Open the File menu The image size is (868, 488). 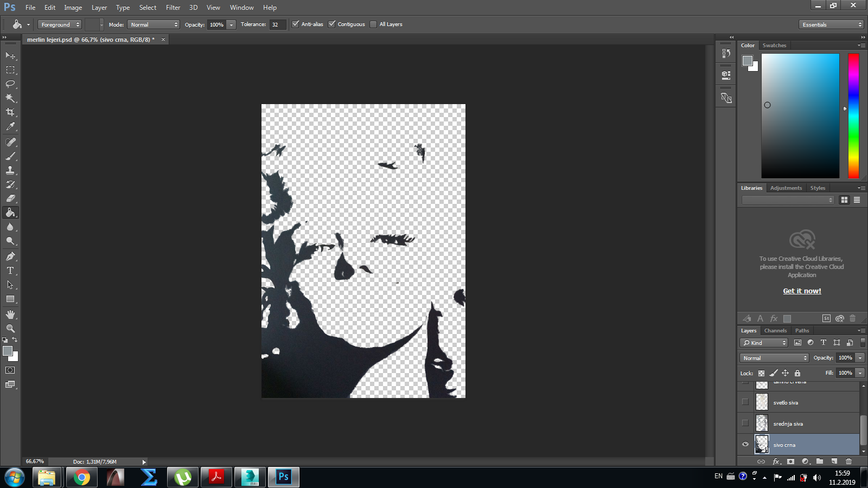[30, 8]
